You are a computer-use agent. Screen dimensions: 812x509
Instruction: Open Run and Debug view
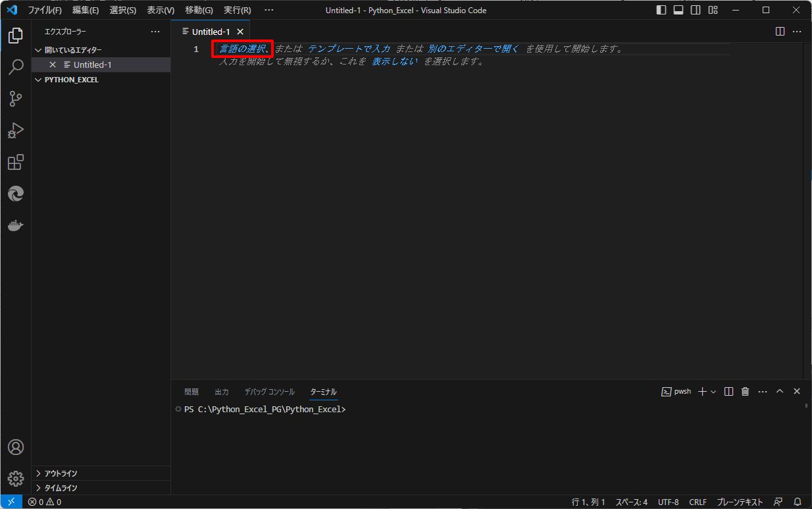pos(16,130)
